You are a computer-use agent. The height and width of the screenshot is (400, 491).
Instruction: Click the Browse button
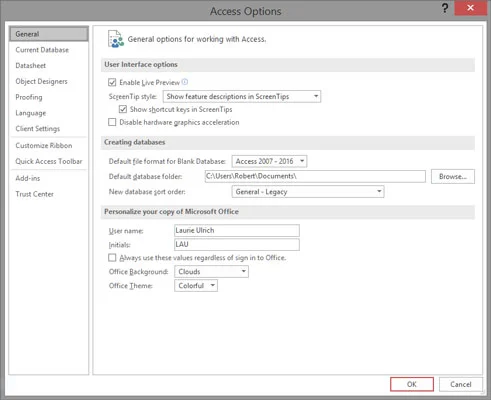453,177
